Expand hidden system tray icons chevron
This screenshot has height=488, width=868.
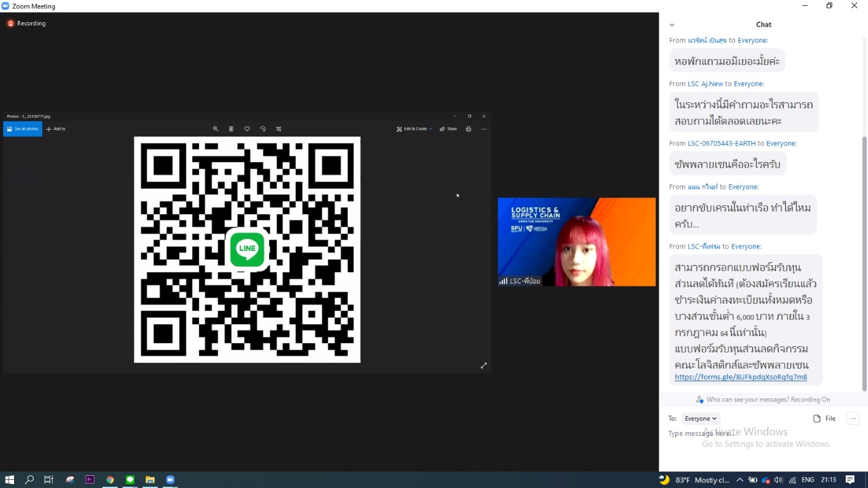click(x=740, y=480)
